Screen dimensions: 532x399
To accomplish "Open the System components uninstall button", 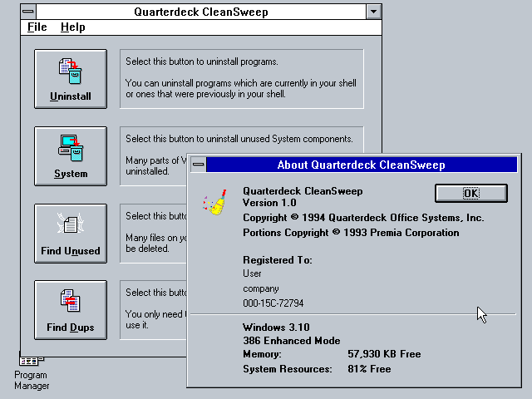I will click(x=71, y=156).
